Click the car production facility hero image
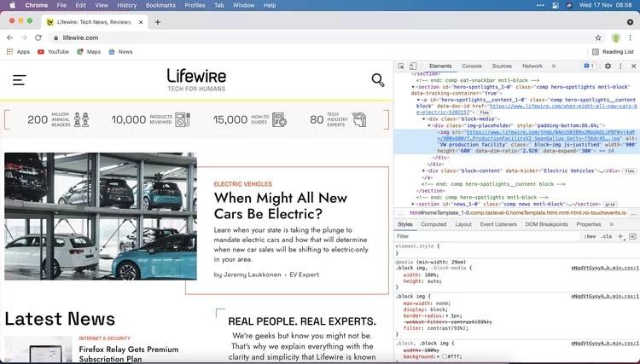 pyautogui.click(x=101, y=217)
